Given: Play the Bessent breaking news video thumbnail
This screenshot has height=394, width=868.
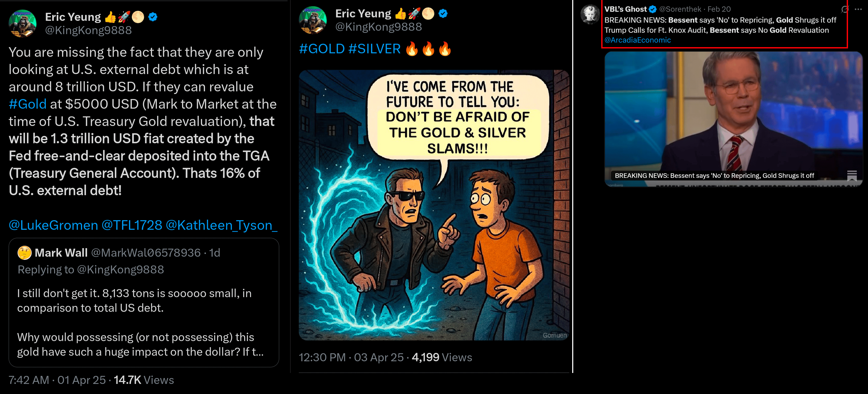Looking at the screenshot, I should [733, 119].
